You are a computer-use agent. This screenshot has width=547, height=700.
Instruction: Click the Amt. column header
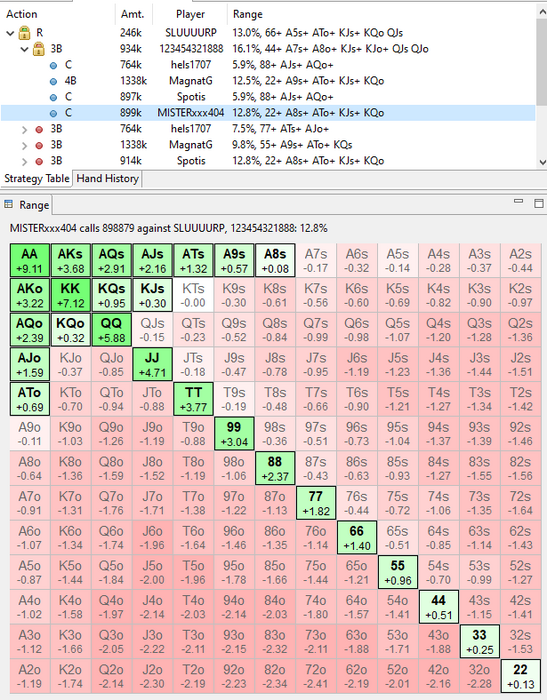[x=133, y=14]
